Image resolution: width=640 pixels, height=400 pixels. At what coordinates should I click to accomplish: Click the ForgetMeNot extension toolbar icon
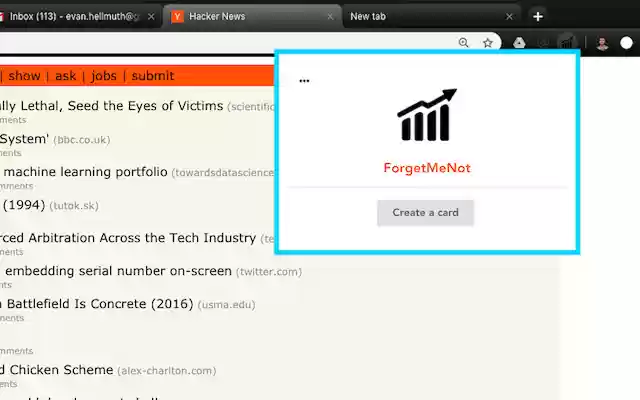[567, 42]
